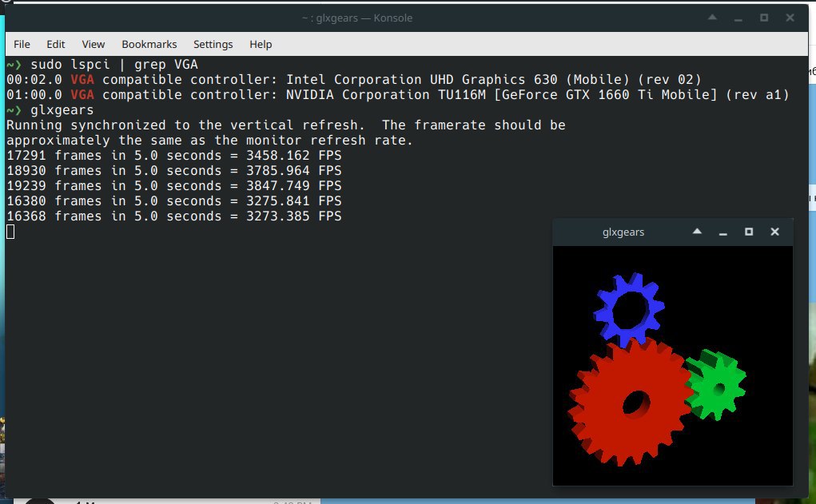Click the 3785.964 FPS output line
The width and height of the screenshot is (816, 504).
pos(173,170)
